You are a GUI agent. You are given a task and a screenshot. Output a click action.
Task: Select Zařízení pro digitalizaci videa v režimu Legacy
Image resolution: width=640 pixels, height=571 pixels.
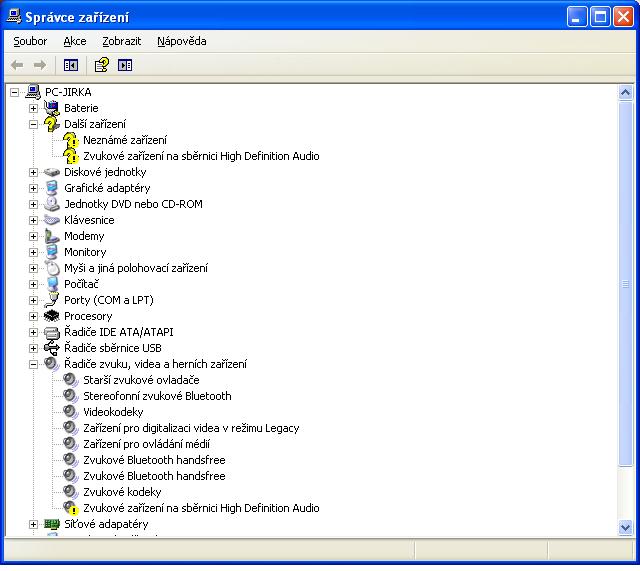[191, 428]
